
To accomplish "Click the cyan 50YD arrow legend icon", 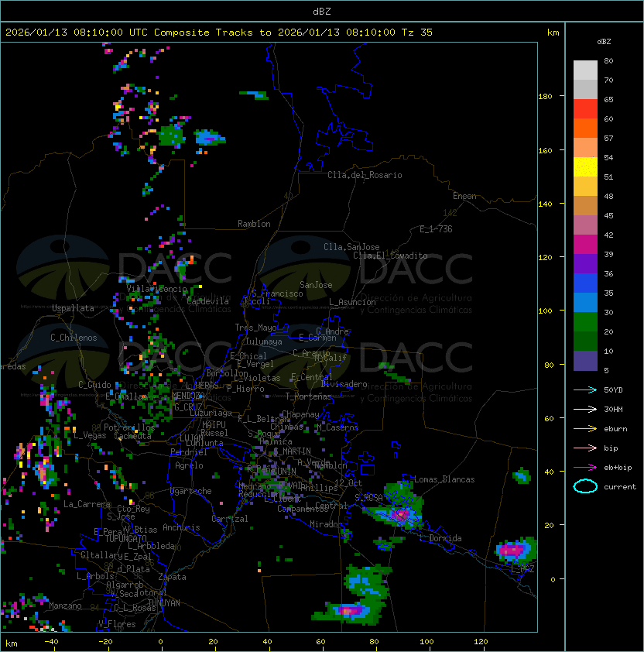I will 585,390.
